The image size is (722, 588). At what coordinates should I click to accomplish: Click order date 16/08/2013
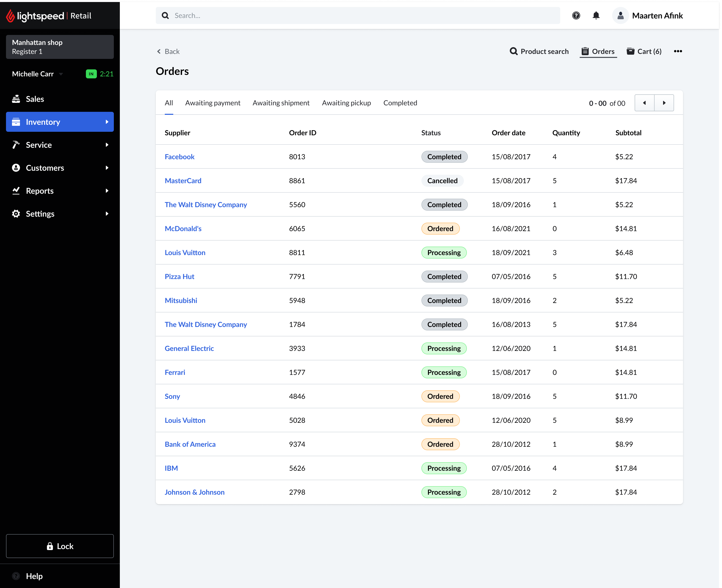pos(511,324)
